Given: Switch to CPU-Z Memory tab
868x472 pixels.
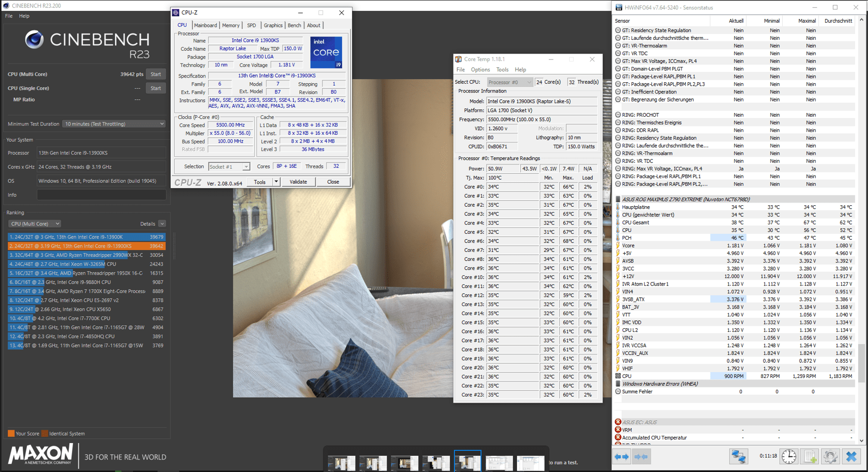Looking at the screenshot, I should pyautogui.click(x=230, y=26).
